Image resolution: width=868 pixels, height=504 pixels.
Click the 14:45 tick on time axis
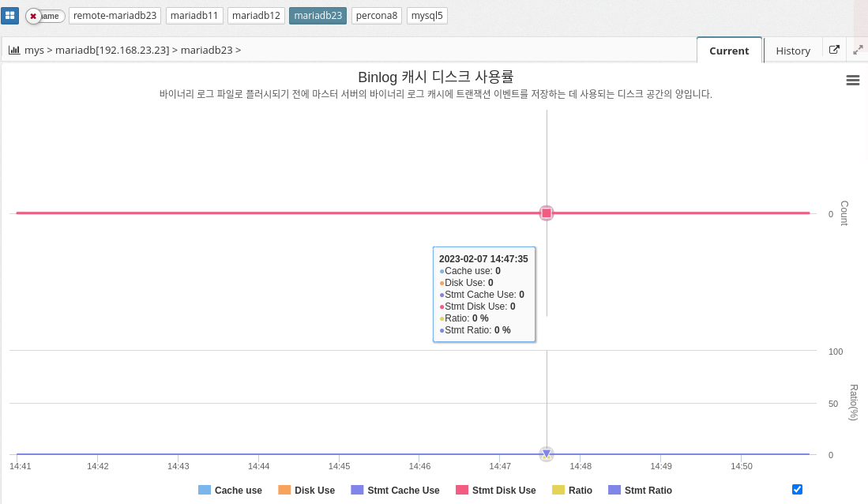[x=339, y=467]
